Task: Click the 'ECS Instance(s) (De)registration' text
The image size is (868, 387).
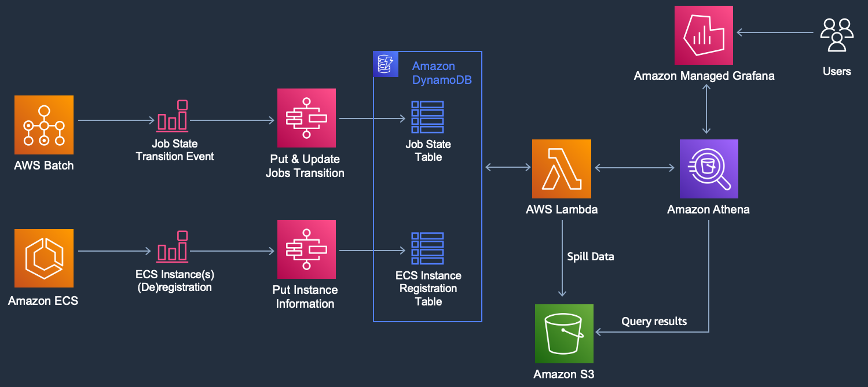Action: point(175,281)
